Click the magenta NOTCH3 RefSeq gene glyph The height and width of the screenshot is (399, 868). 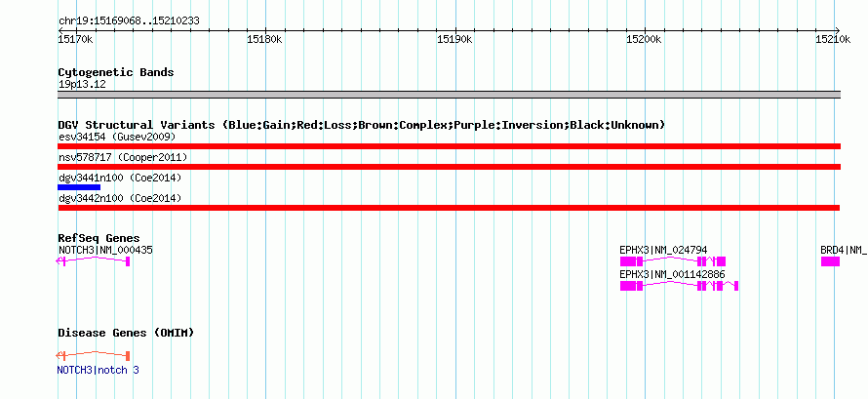point(93,261)
